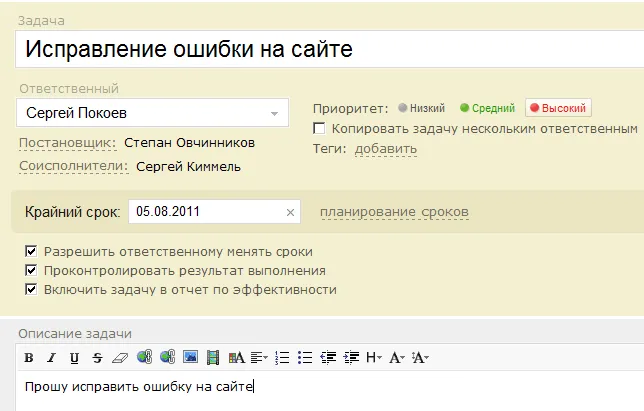Apply italic formatting in the editor
The width and height of the screenshot is (644, 411).
tap(52, 357)
